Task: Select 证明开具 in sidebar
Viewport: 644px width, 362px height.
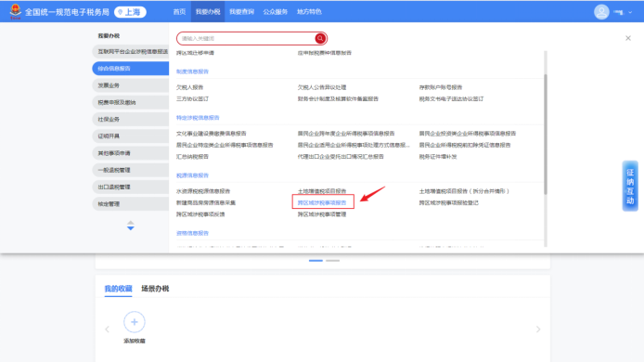Action: [131, 136]
